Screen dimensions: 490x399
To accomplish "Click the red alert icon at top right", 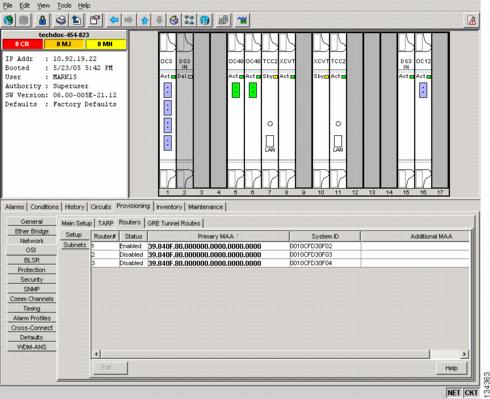I will (x=472, y=20).
